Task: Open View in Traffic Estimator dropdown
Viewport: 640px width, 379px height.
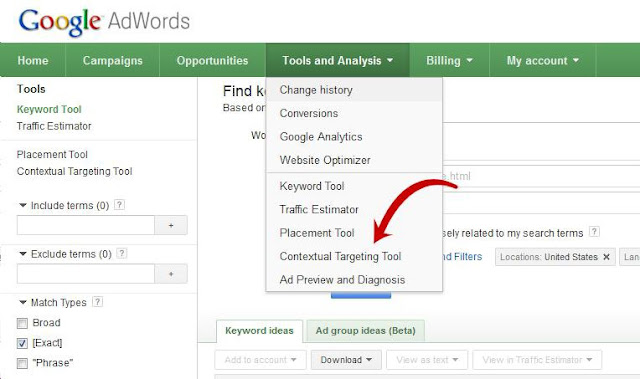Action: tap(537, 360)
